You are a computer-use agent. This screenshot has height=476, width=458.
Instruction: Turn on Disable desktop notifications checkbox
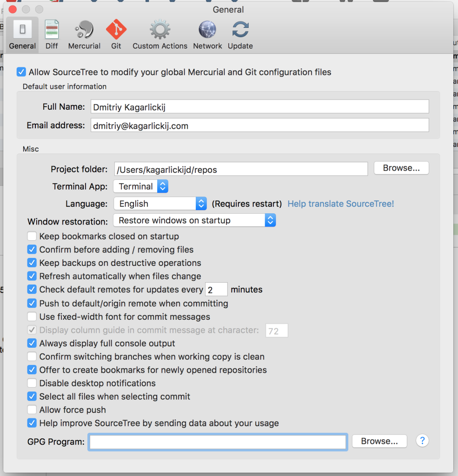coord(32,383)
